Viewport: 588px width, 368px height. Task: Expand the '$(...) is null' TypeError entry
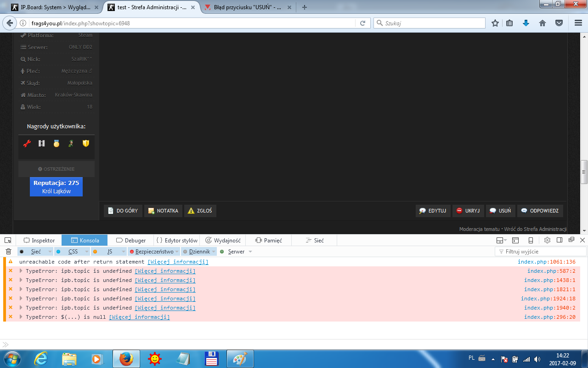click(21, 317)
